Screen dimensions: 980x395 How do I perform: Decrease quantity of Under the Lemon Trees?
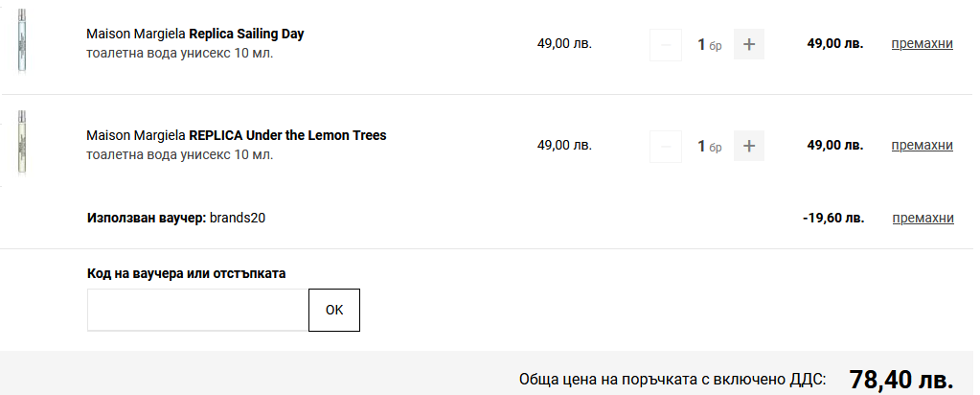point(666,146)
